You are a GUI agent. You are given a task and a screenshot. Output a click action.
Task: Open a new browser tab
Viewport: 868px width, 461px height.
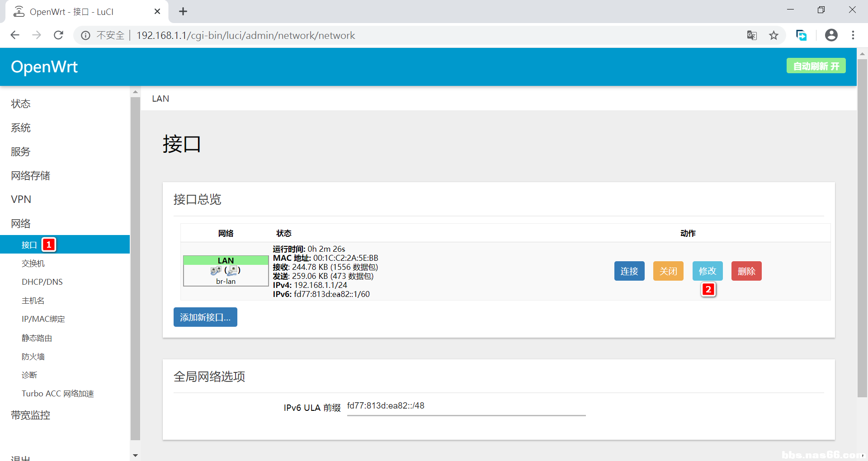click(183, 11)
